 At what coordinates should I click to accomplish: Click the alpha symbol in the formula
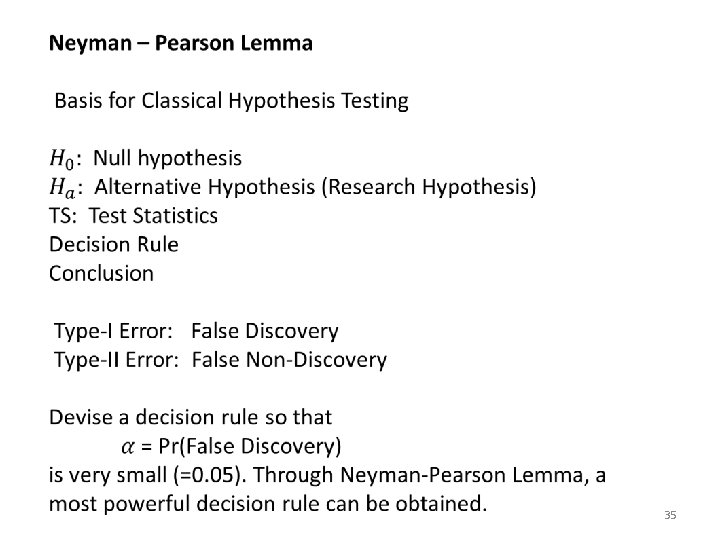pos(128,447)
